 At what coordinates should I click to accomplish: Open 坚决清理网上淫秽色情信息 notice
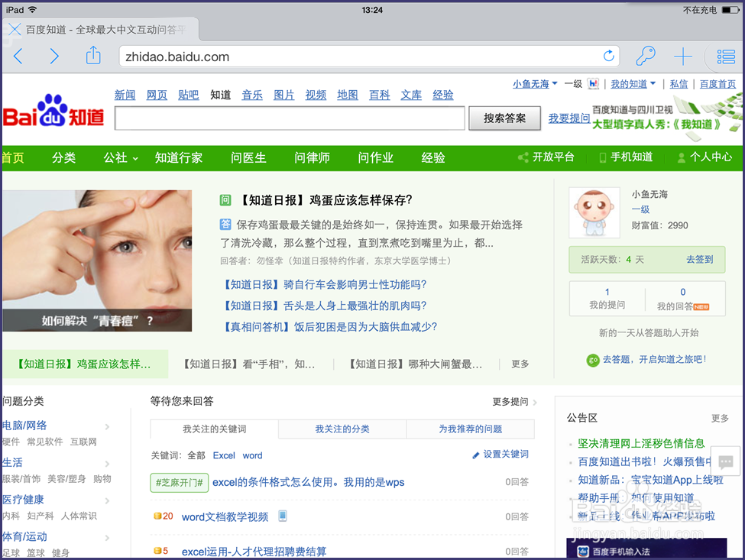point(641,444)
